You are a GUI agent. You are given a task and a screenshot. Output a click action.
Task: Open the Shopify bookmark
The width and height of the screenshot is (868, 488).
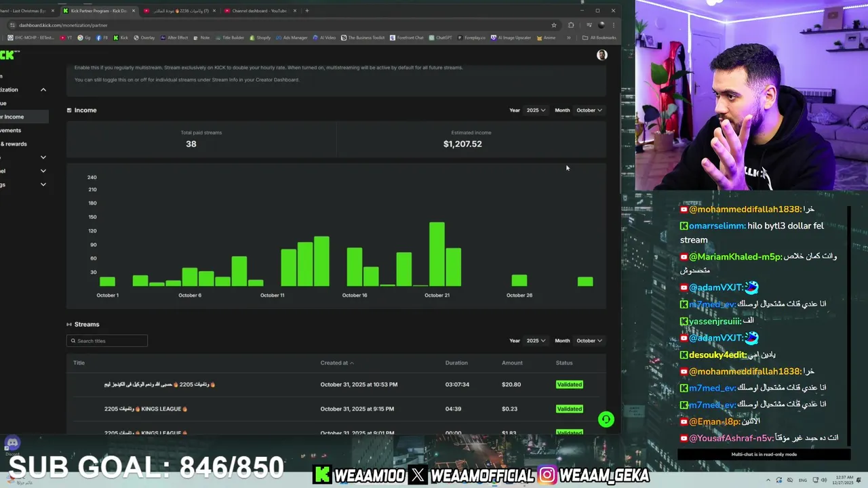260,38
